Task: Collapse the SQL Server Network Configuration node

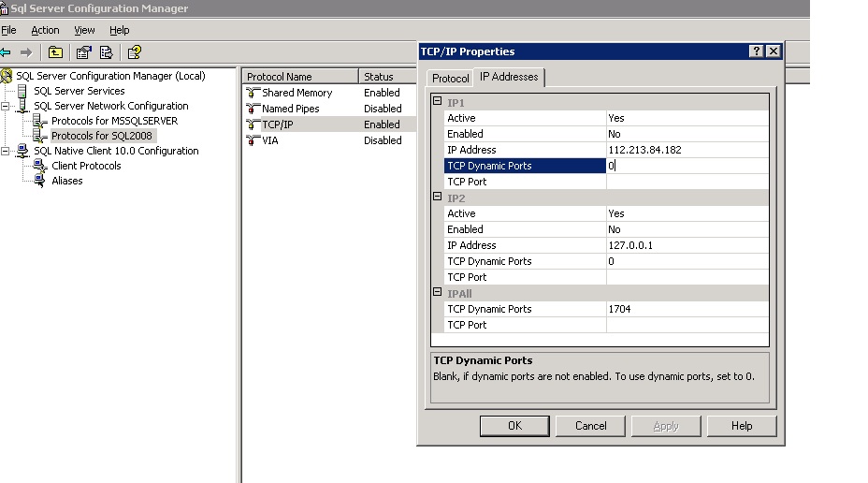Action: [5, 106]
